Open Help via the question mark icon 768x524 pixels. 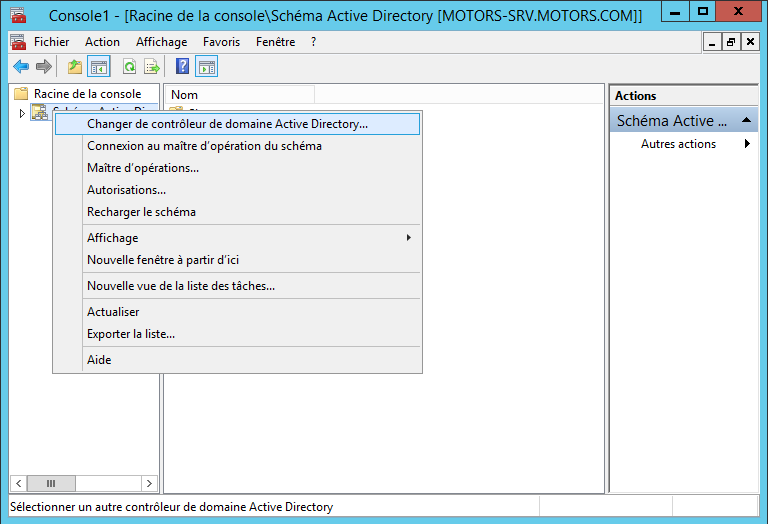[183, 67]
